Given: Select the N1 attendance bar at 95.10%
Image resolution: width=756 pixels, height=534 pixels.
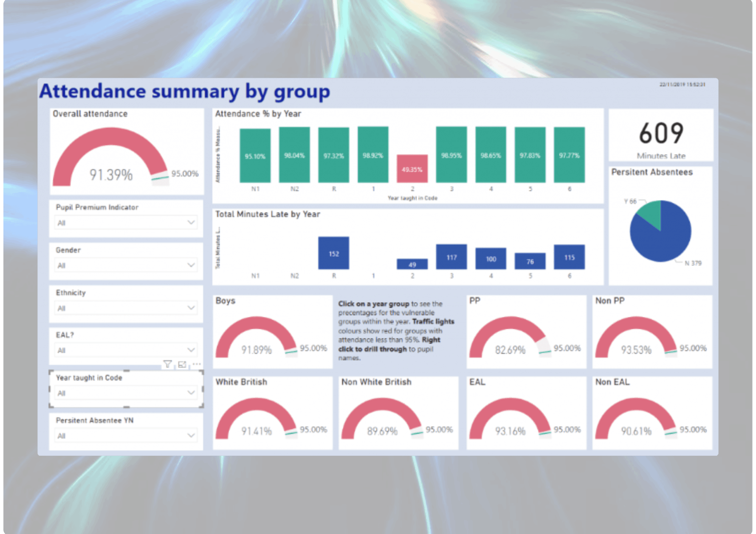Looking at the screenshot, I should (255, 156).
